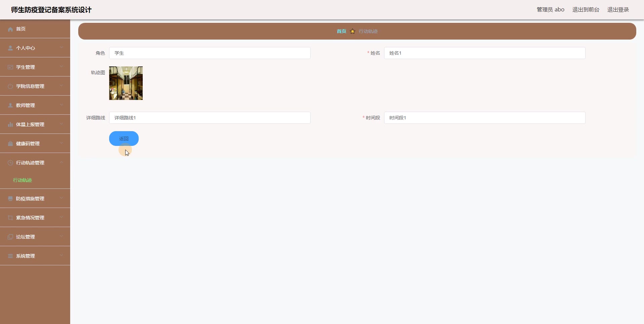
Task: Click the 时间段 input field
Action: point(485,118)
